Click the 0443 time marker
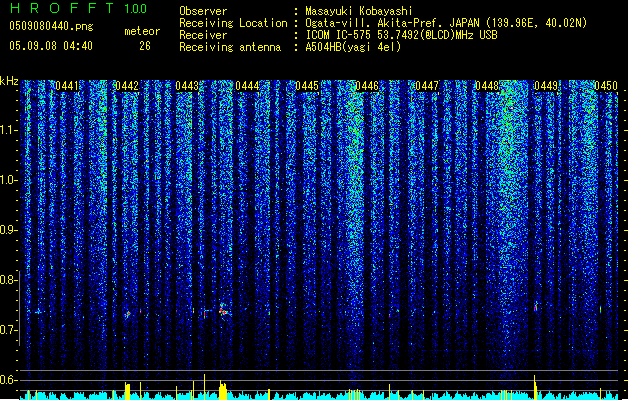This screenshot has height=400, width=629. [x=187, y=86]
